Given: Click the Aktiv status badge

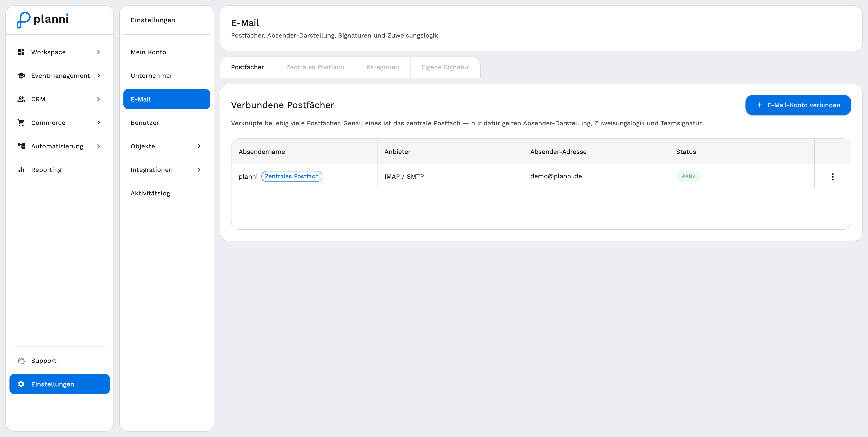Looking at the screenshot, I should pyautogui.click(x=688, y=176).
